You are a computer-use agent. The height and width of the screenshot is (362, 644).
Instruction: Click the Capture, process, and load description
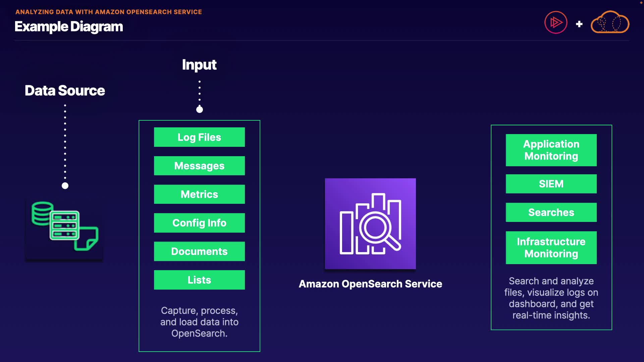coord(199,322)
